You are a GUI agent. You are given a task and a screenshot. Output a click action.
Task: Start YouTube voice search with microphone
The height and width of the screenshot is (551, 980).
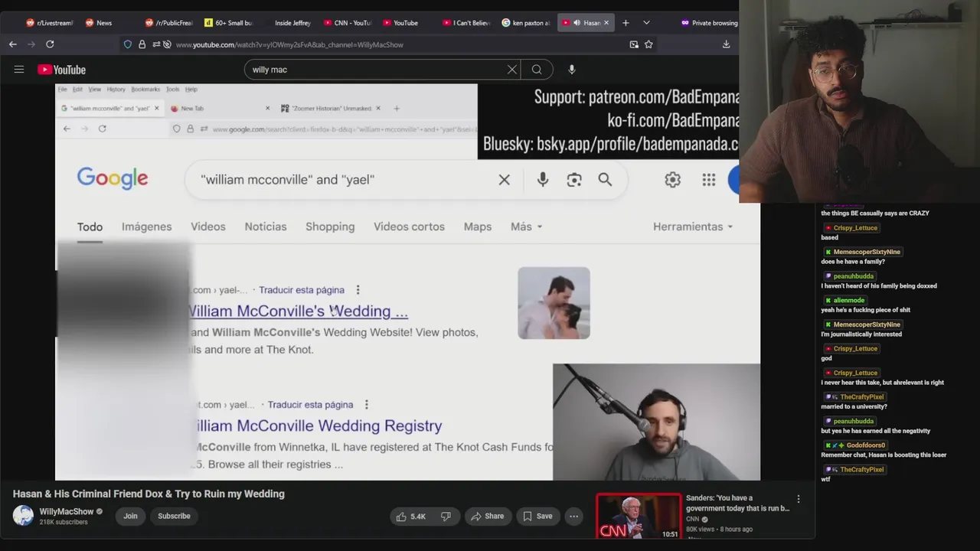(571, 70)
